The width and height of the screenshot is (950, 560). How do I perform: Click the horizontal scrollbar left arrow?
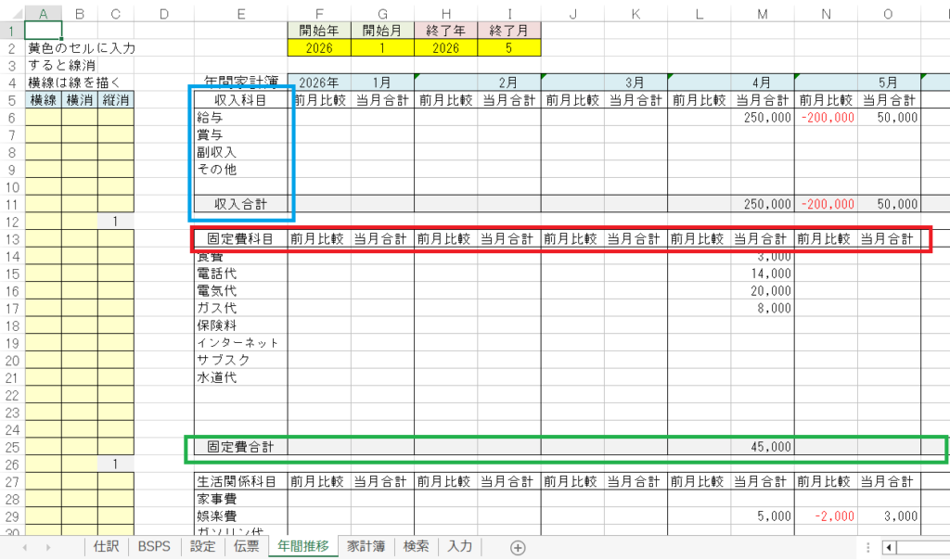(889, 548)
